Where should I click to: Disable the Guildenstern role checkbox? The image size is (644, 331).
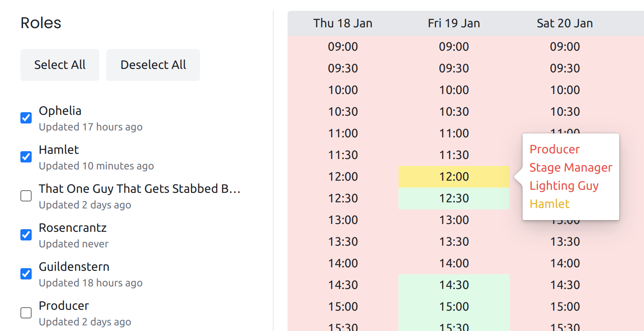tap(26, 274)
